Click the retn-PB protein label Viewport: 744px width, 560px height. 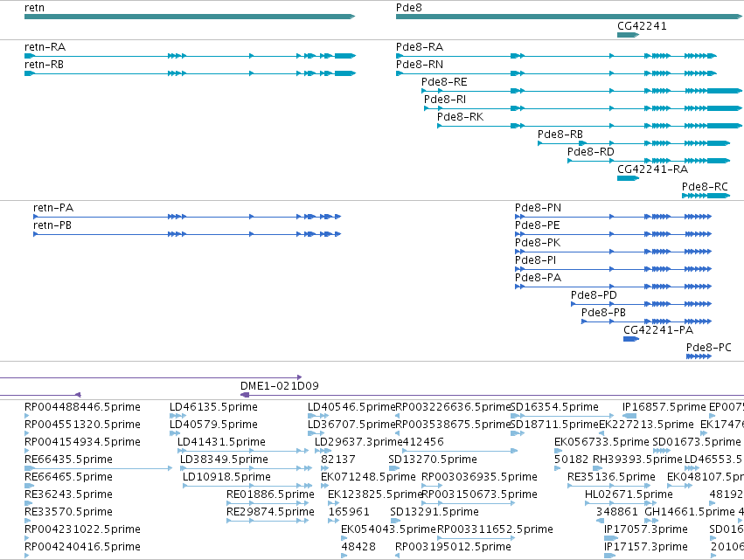tap(52, 225)
